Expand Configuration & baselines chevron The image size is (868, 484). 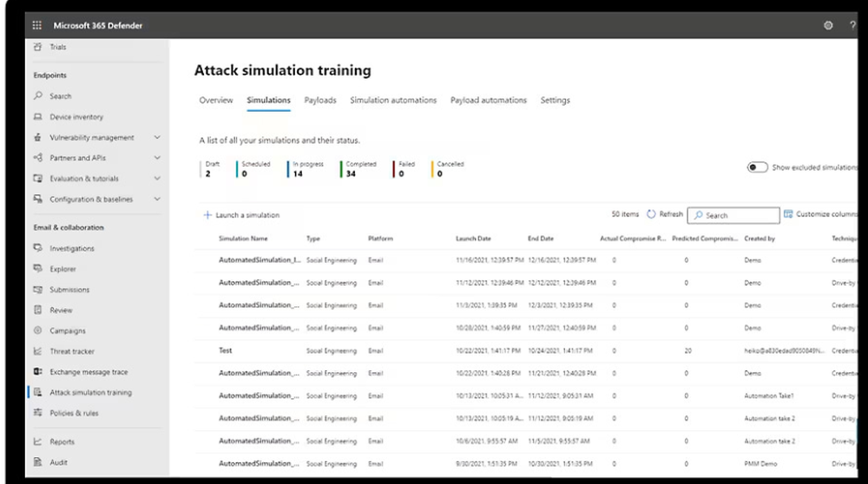(157, 199)
